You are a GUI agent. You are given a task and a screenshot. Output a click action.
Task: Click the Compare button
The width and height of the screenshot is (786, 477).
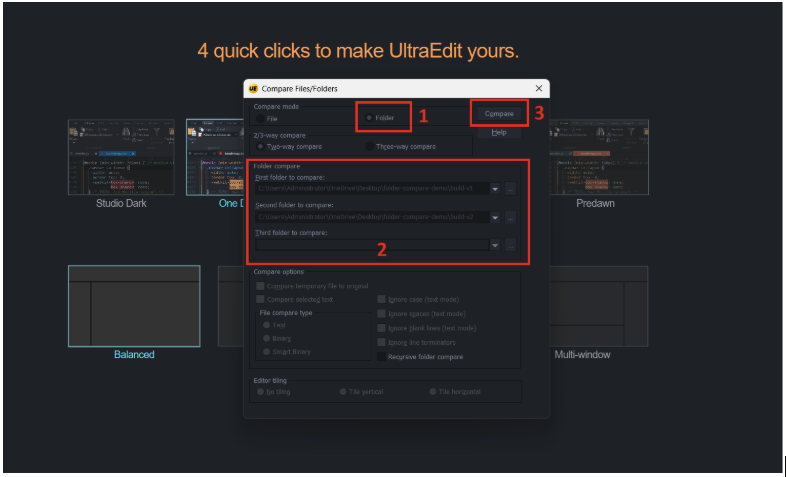coord(499,114)
